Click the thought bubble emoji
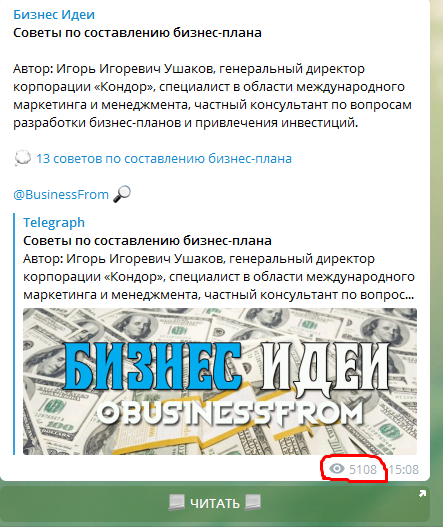The width and height of the screenshot is (443, 527). pyautogui.click(x=23, y=158)
